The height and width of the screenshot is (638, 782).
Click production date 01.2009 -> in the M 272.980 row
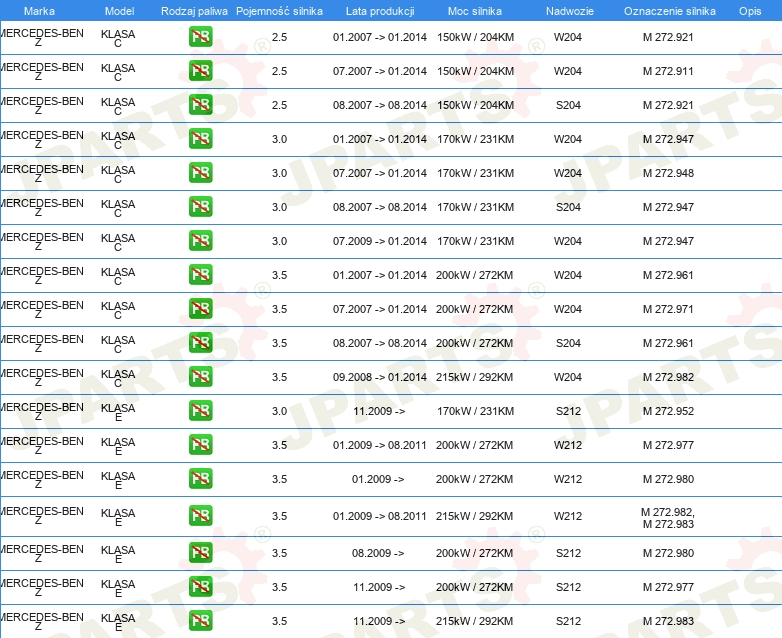tap(378, 479)
